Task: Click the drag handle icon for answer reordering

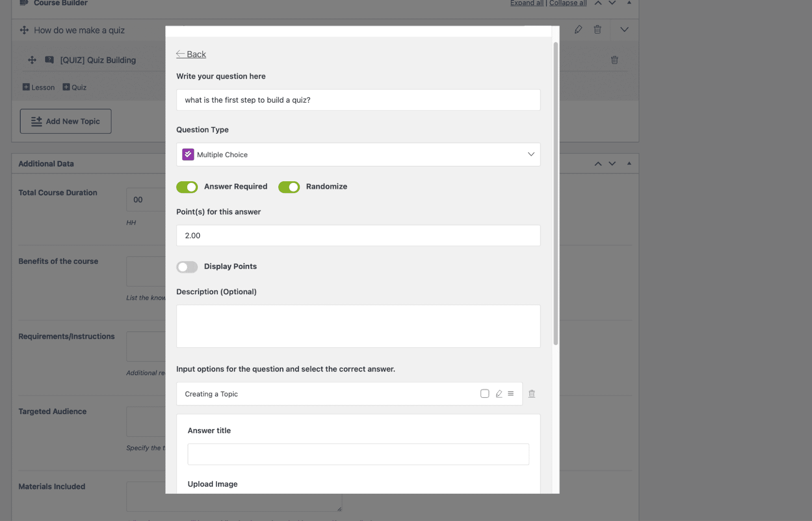Action: pyautogui.click(x=510, y=394)
